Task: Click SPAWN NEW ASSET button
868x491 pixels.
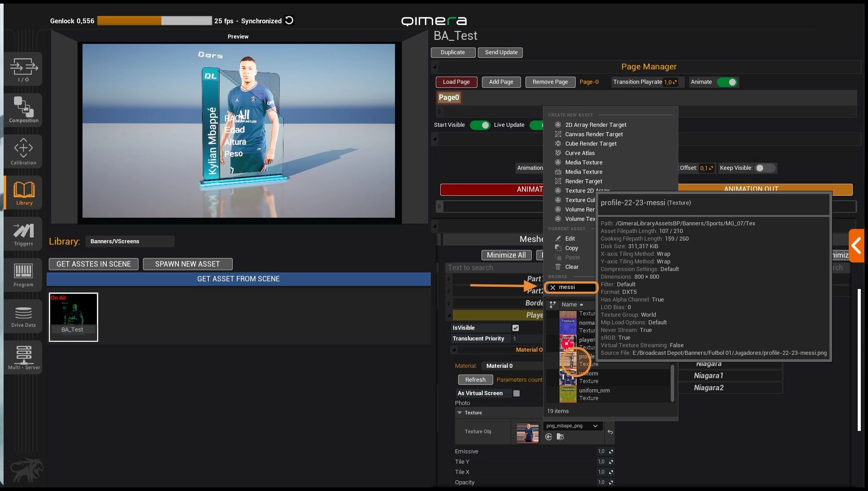Action: coord(187,264)
